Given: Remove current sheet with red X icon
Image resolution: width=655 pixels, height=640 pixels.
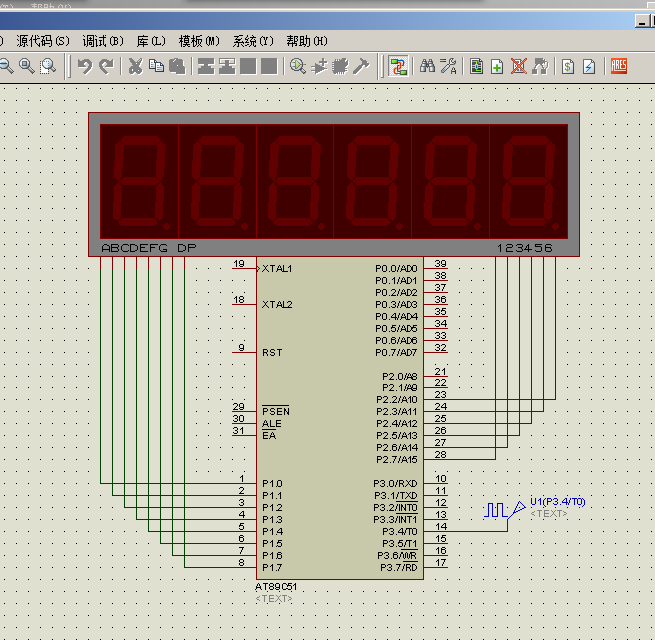Looking at the screenshot, I should click(x=519, y=66).
